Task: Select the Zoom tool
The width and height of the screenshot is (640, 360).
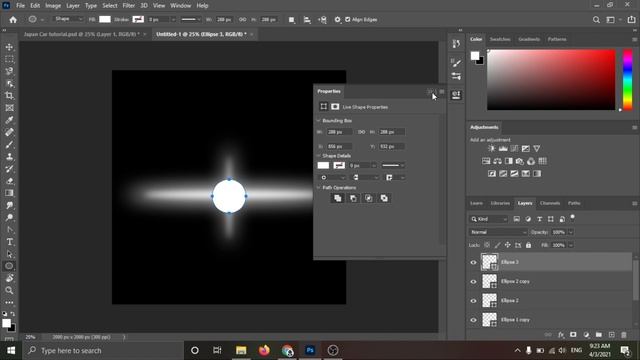Action: coord(9,290)
